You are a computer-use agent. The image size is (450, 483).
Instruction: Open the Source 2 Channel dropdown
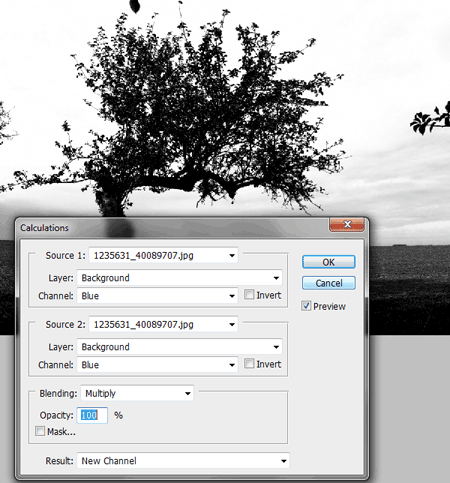pyautogui.click(x=157, y=365)
